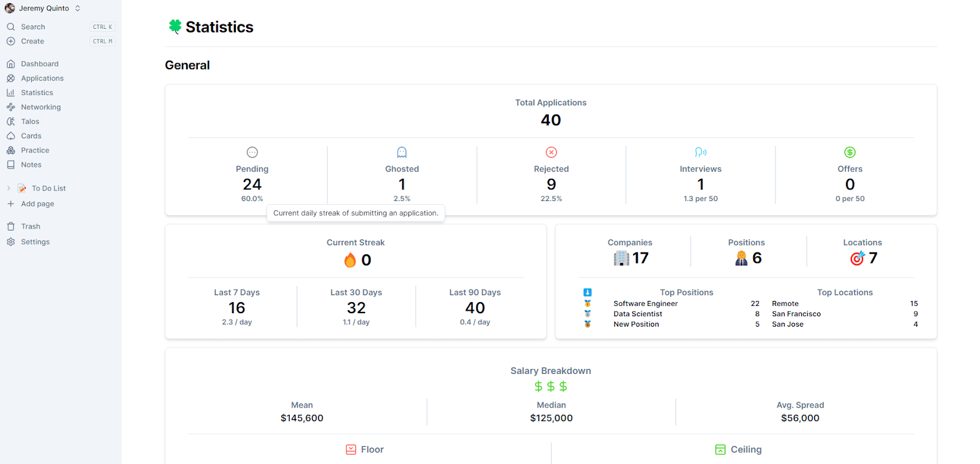Click the Cards sidebar icon
980x464 pixels.
11,136
